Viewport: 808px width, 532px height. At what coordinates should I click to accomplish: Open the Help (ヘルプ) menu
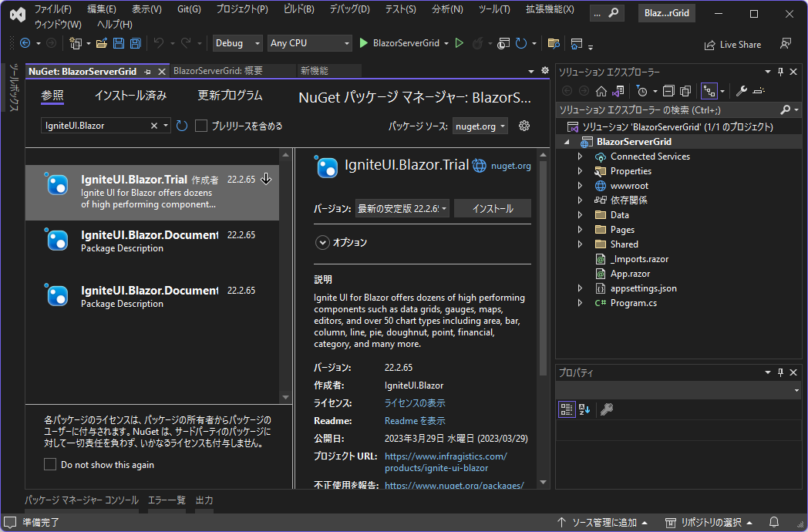tap(114, 24)
